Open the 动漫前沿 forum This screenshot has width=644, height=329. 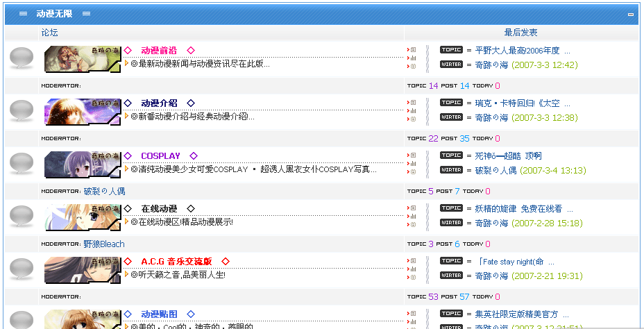point(159,51)
